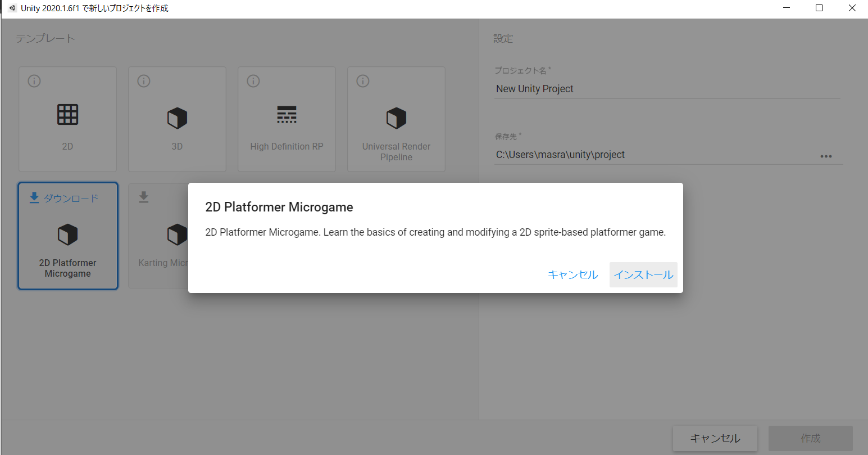Screen dimensions: 868x455
Task: Edit the New Unity Project name field
Action: (667, 89)
